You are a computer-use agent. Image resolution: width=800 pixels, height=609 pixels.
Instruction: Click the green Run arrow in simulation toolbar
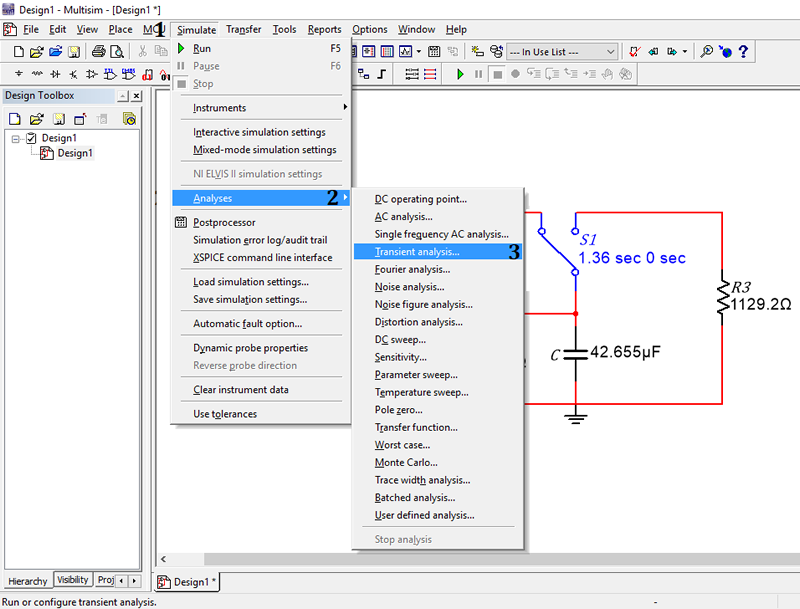tap(460, 74)
